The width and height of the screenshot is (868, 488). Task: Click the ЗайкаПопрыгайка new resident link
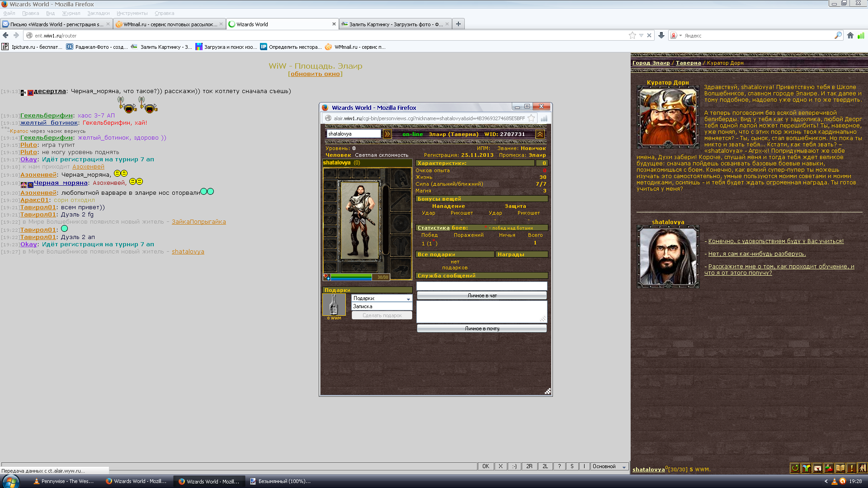pyautogui.click(x=199, y=222)
